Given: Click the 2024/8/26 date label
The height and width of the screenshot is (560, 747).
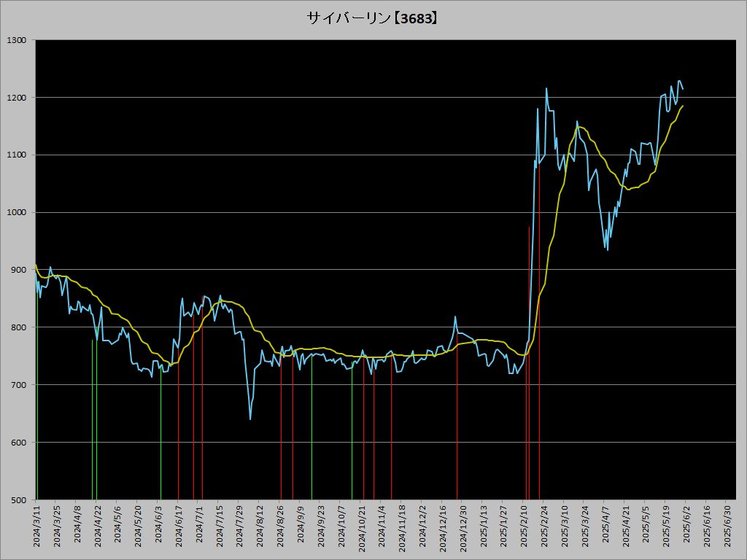Looking at the screenshot, I should click(281, 525).
